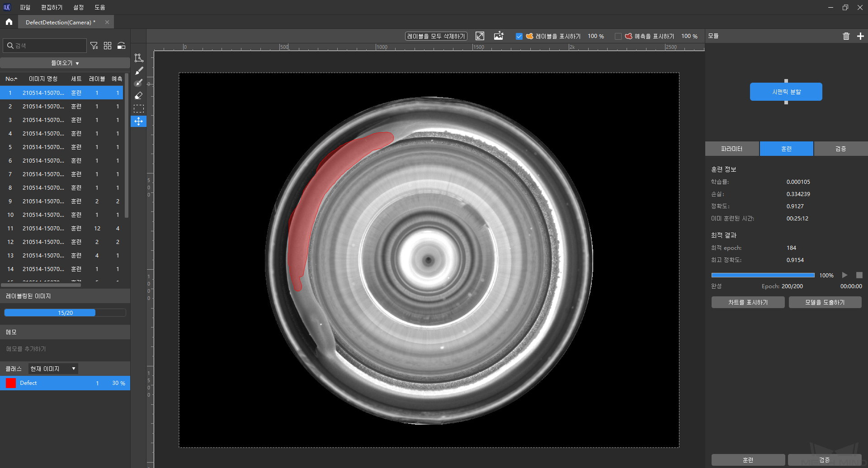Open the 들여오기 import dropdown
Image resolution: width=868 pixels, height=468 pixels.
65,63
